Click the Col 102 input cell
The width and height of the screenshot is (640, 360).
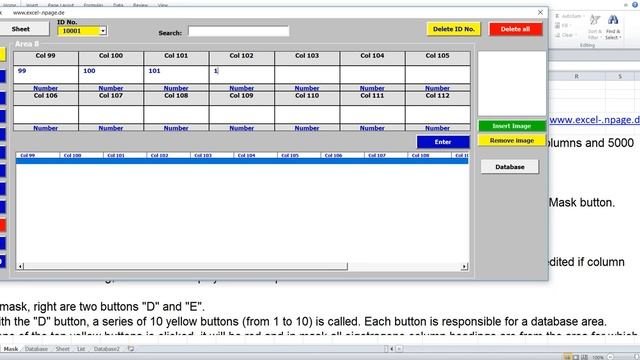242,75
